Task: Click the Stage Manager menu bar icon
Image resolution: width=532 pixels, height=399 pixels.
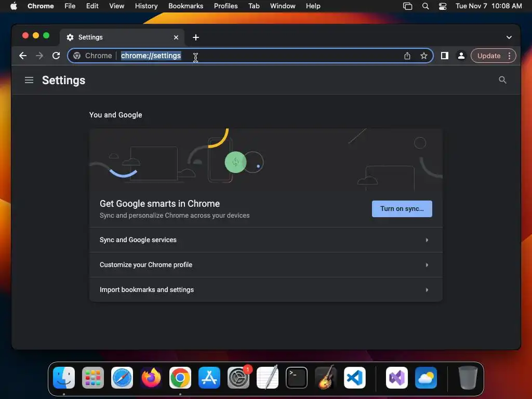Action: 407,6
